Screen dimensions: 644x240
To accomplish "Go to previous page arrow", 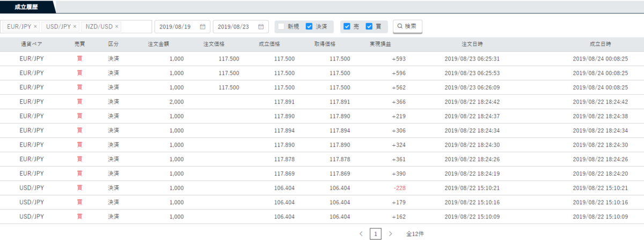I will click(x=361, y=234).
